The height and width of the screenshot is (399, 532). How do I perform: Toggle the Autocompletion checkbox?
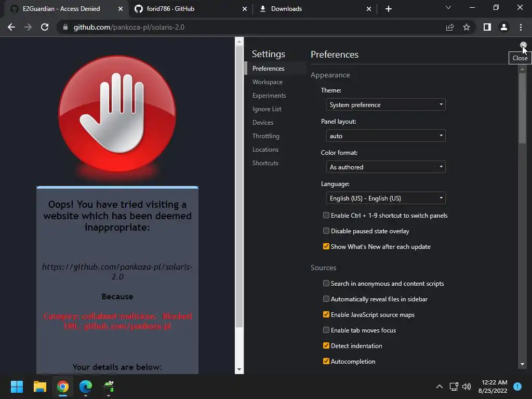[x=326, y=361]
